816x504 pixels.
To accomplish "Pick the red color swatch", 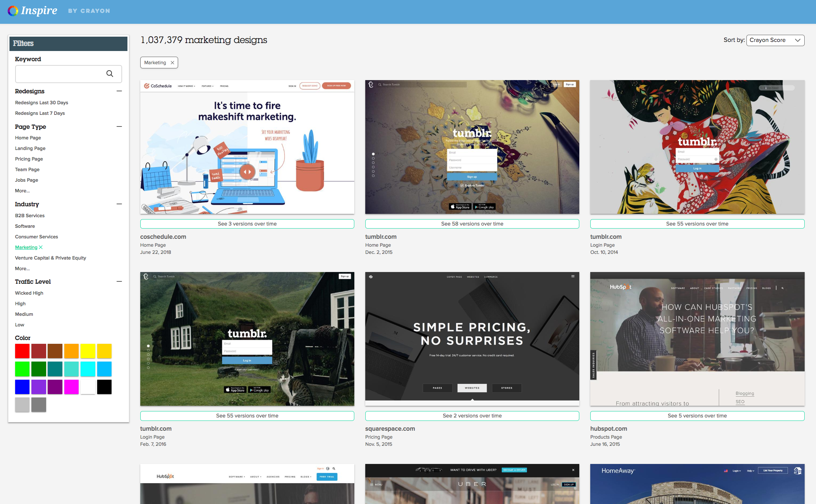I will [x=22, y=351].
